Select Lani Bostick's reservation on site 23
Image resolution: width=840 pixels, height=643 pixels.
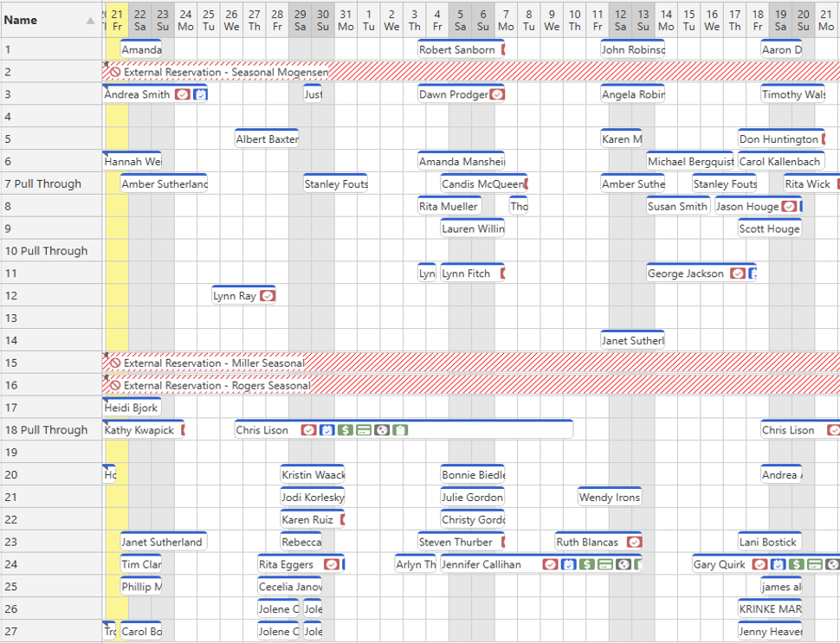[770, 542]
